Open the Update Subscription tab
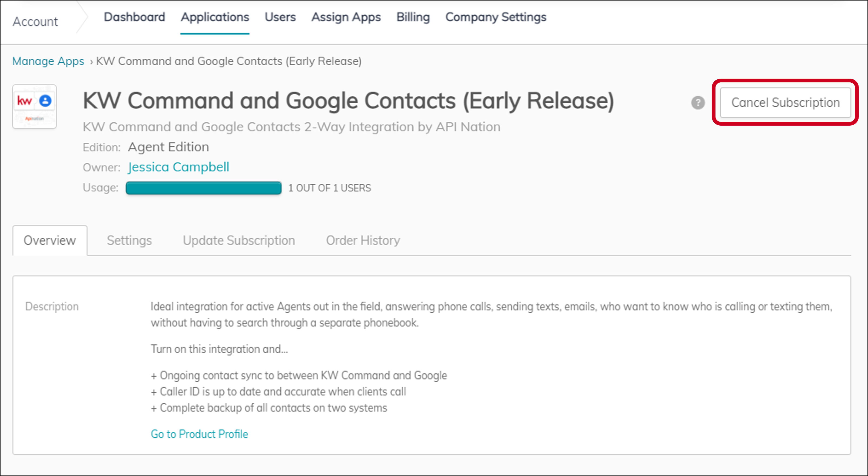 239,240
